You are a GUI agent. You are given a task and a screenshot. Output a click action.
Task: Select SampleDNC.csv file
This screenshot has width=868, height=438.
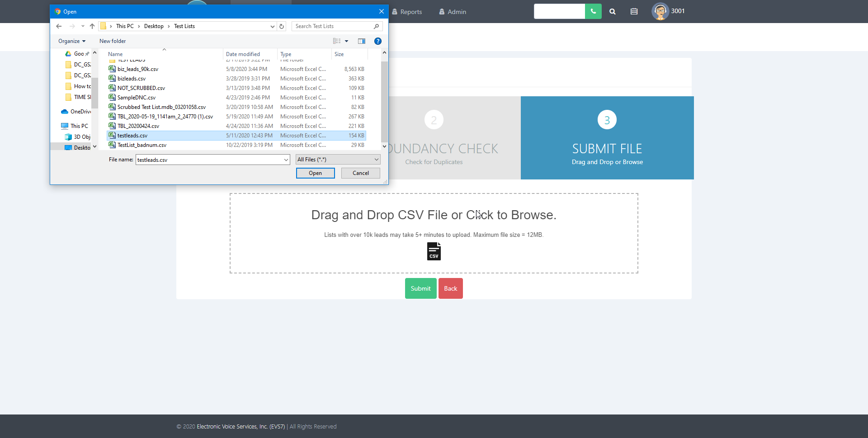click(236, 98)
